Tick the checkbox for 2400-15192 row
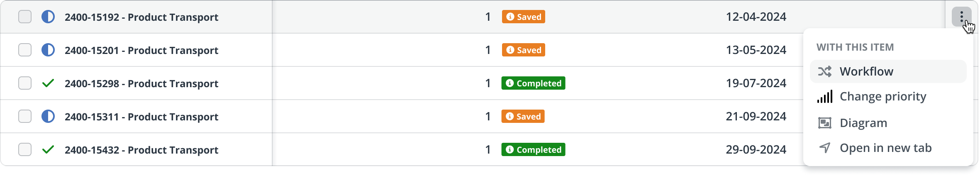The image size is (980, 176). tap(25, 17)
